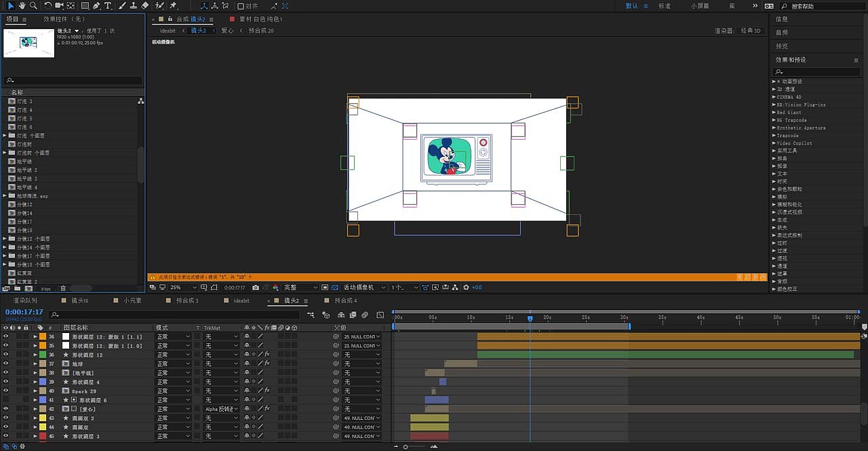Open the 预合成 20 breadcrumb in viewer
The width and height of the screenshot is (868, 451).
pyautogui.click(x=261, y=31)
